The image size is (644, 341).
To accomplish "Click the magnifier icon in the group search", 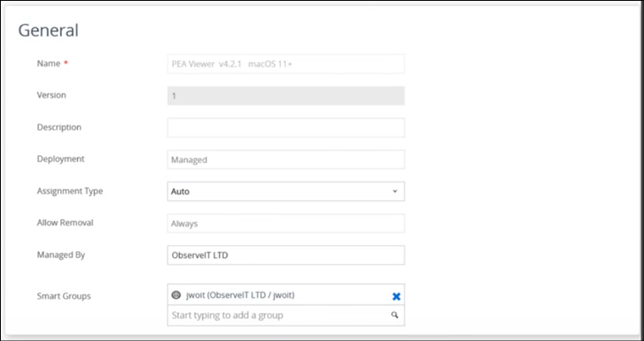I will (395, 316).
